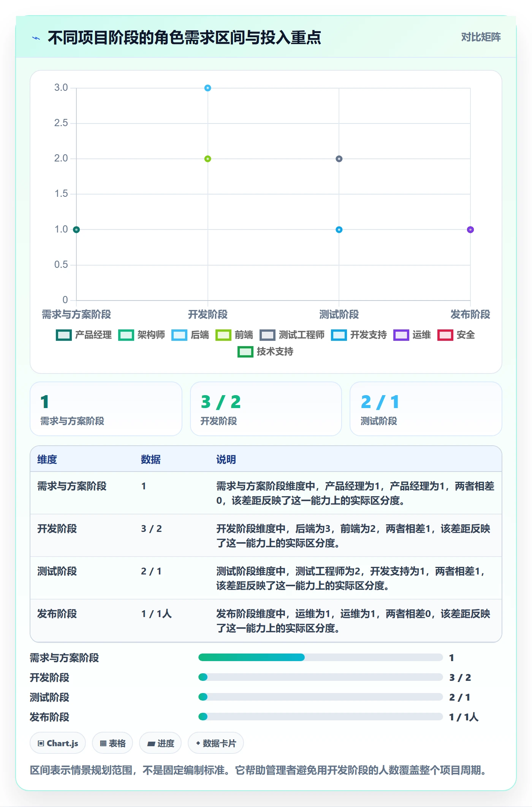Click the 维度 column header
Screen dimensions: 532x807
click(x=47, y=459)
